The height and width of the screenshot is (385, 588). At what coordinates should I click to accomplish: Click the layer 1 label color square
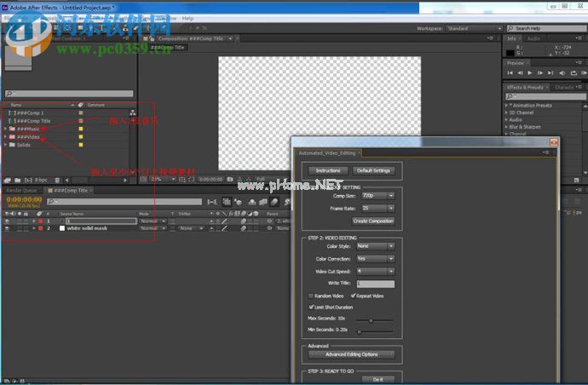(x=41, y=221)
